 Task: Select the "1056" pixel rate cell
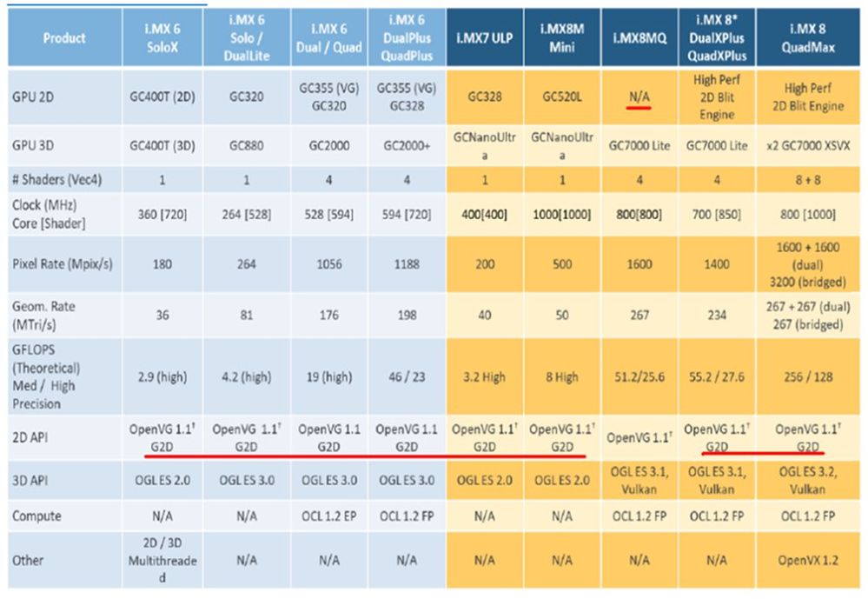pos(328,263)
